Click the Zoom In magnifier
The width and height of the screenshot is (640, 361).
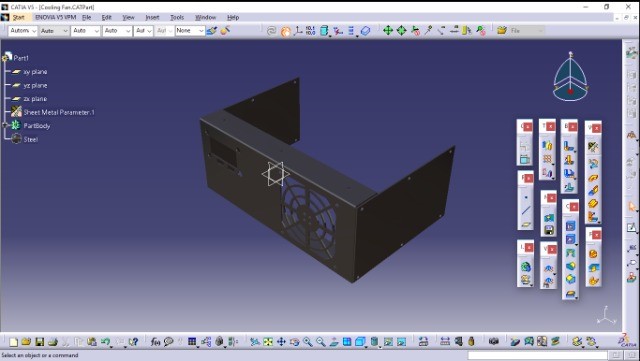point(307,341)
